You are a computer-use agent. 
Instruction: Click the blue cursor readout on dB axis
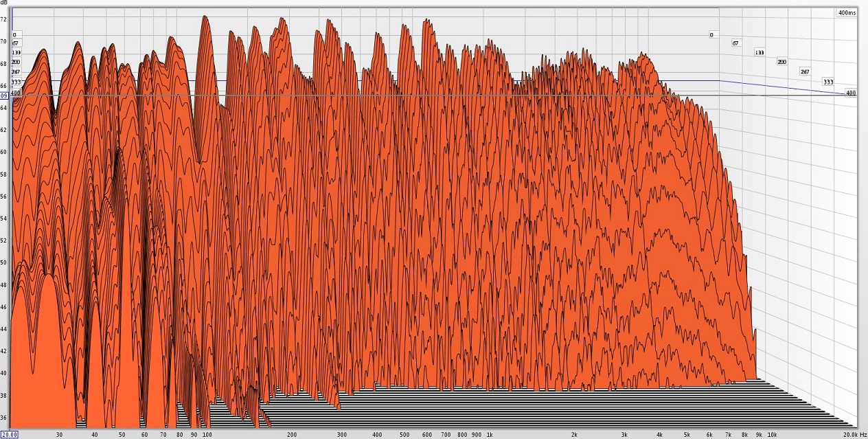coord(3,95)
